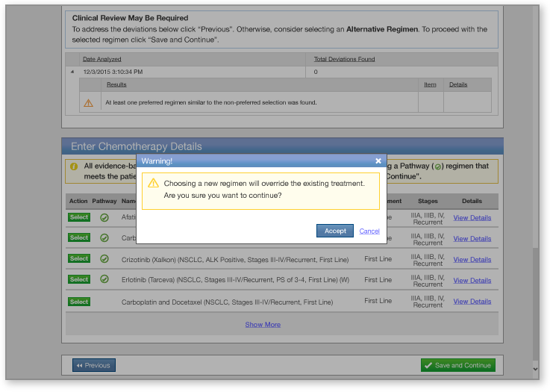Screen dimensions: 550x392
Task: Click the Accept button in the warning
Action: click(x=335, y=231)
